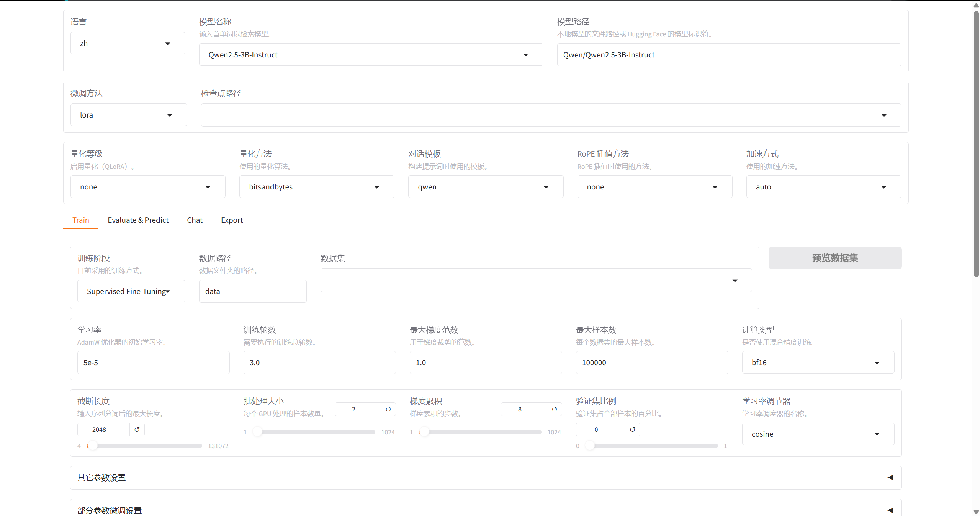Click the 梯度累积 number box showing 8
980x516 pixels.
point(524,409)
